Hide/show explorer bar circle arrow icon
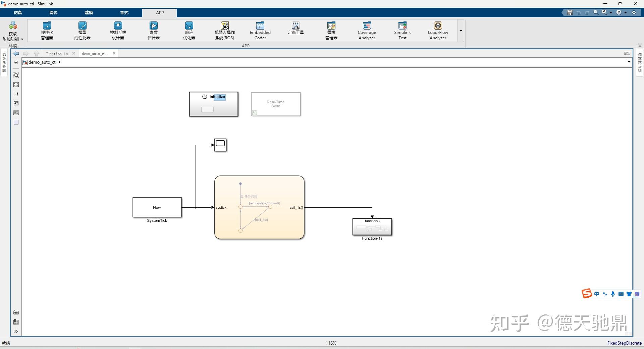644x349 pixels. coord(16,62)
